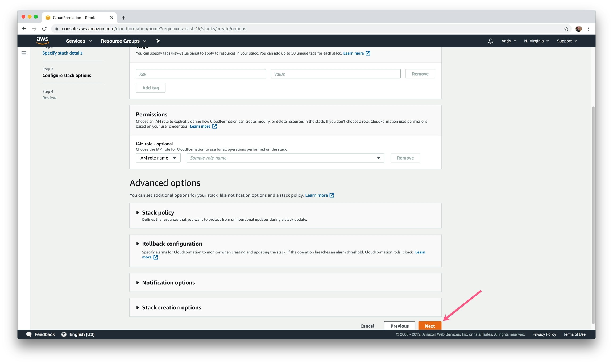Click the Previous button
Viewport: 613px width, 364px height.
pyautogui.click(x=400, y=326)
